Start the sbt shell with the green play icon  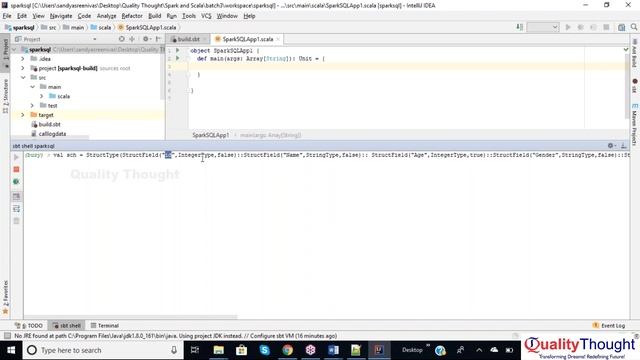(16, 157)
